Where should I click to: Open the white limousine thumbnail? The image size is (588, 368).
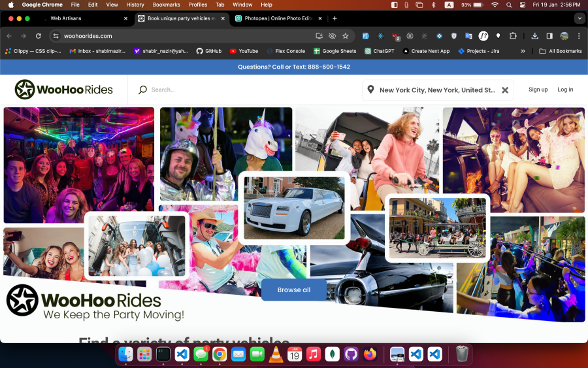pyautogui.click(x=294, y=208)
